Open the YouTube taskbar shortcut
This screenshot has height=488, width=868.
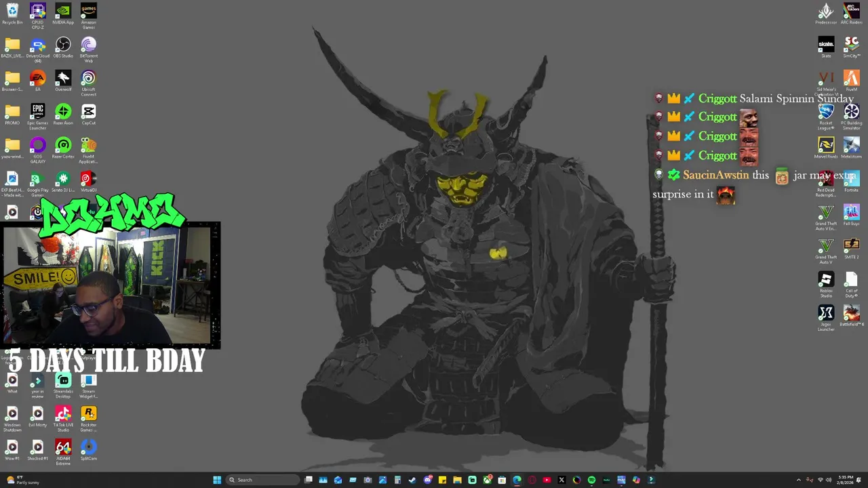[547, 480]
